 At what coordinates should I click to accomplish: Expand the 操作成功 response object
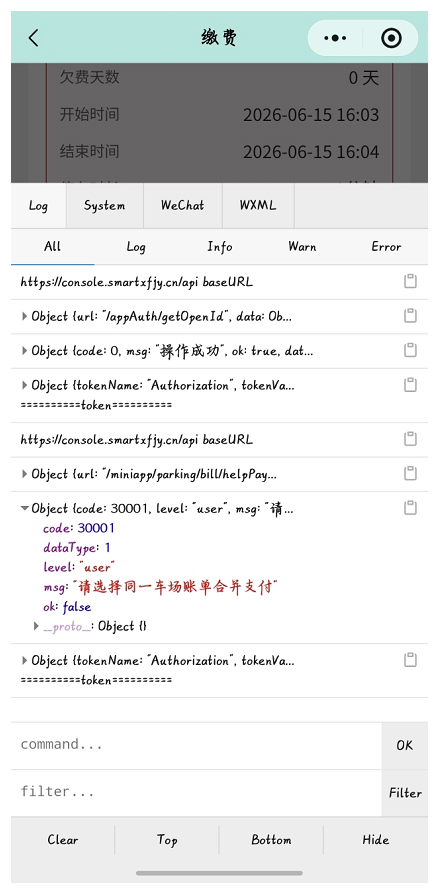tap(24, 351)
